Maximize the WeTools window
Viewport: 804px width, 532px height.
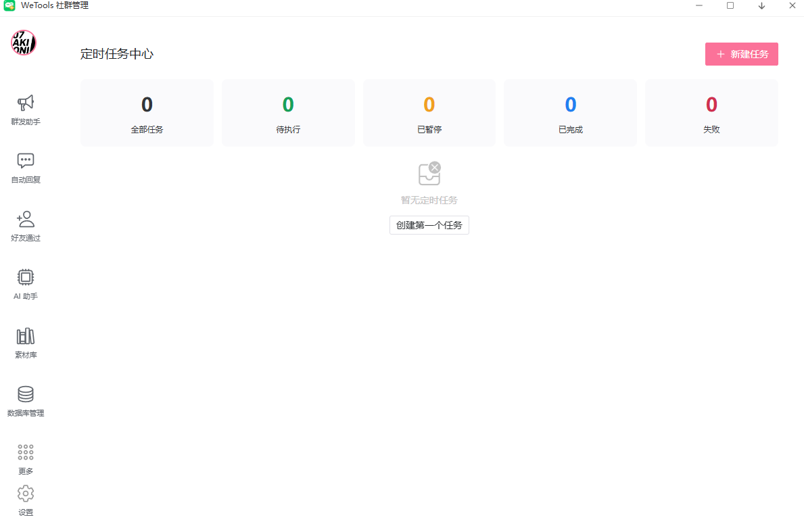click(x=730, y=6)
